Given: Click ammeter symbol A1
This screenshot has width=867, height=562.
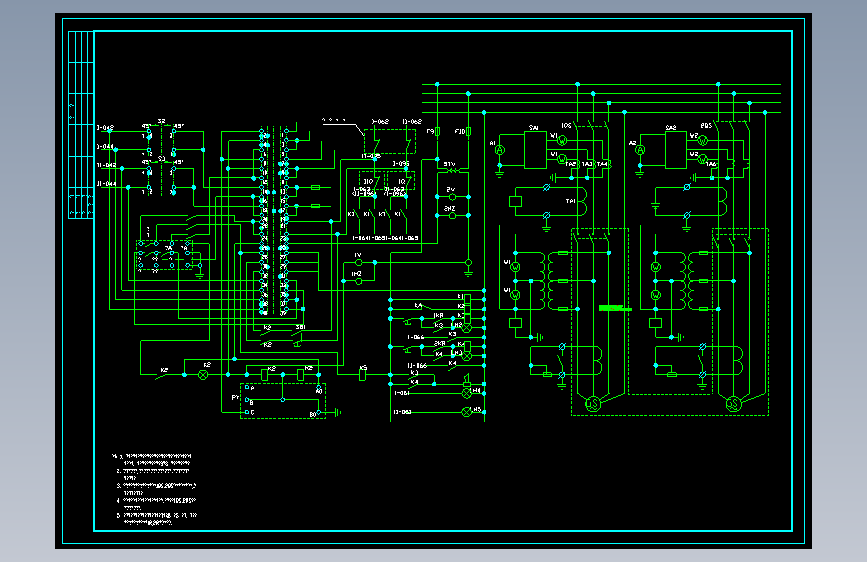Looking at the screenshot, I should coord(499,150).
